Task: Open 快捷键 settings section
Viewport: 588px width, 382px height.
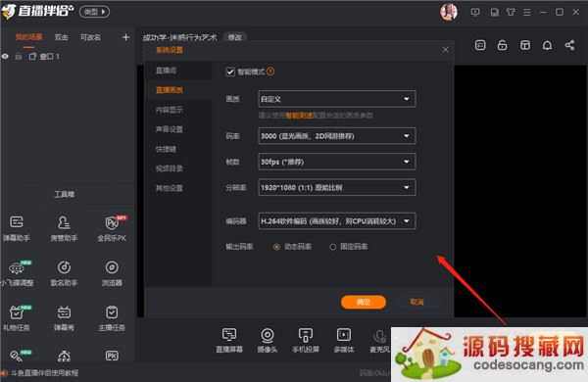Action: [178, 149]
